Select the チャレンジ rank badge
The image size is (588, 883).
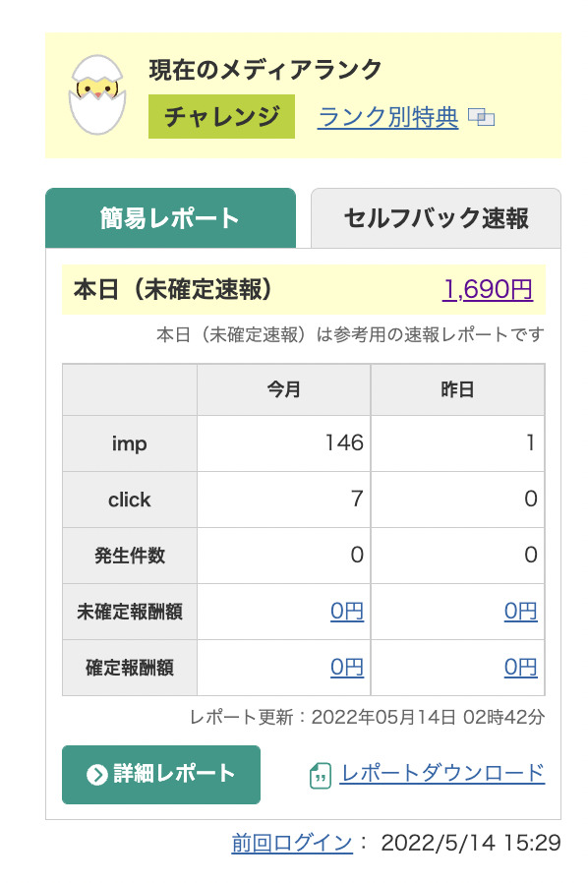coord(221,117)
